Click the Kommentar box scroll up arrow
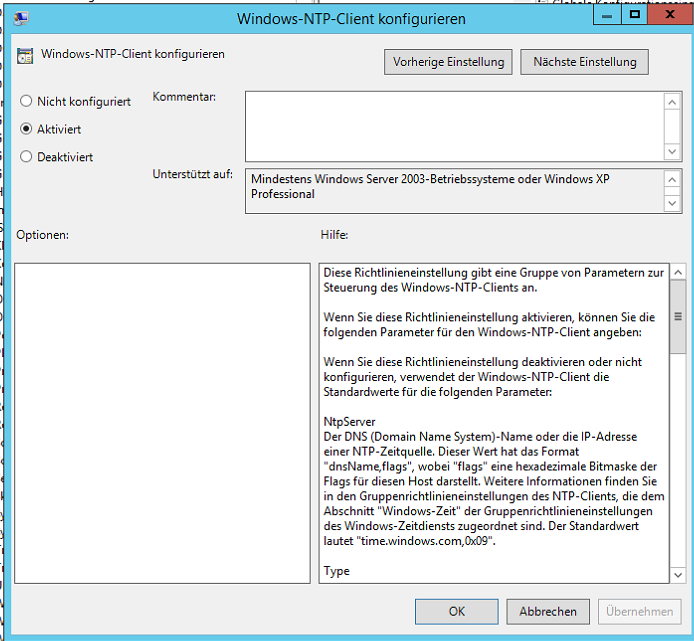This screenshot has width=694, height=641. pos(672,102)
